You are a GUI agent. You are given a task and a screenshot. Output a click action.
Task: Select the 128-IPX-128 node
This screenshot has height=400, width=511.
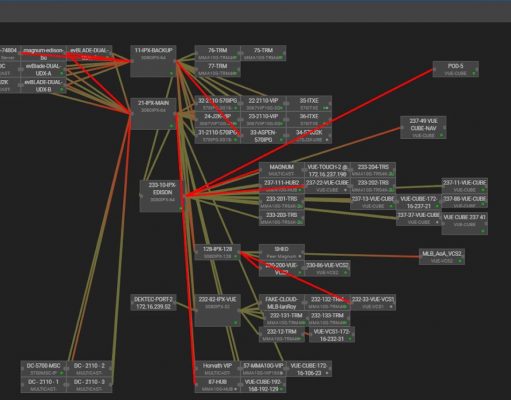pyautogui.click(x=217, y=252)
